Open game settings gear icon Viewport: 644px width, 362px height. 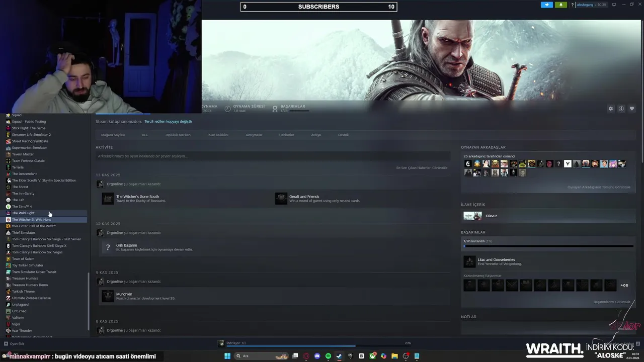[611, 109]
